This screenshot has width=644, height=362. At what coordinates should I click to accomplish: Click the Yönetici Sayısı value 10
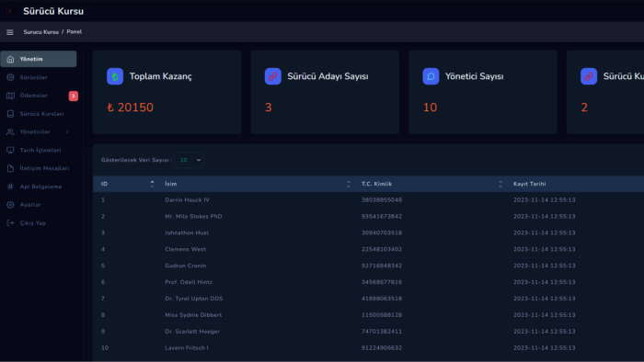coord(430,107)
